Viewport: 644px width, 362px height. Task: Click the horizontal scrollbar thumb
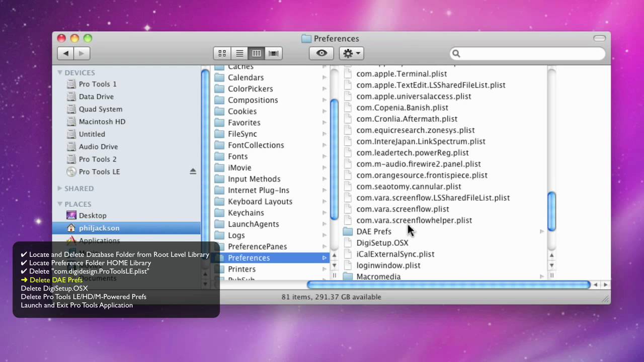[x=448, y=285]
